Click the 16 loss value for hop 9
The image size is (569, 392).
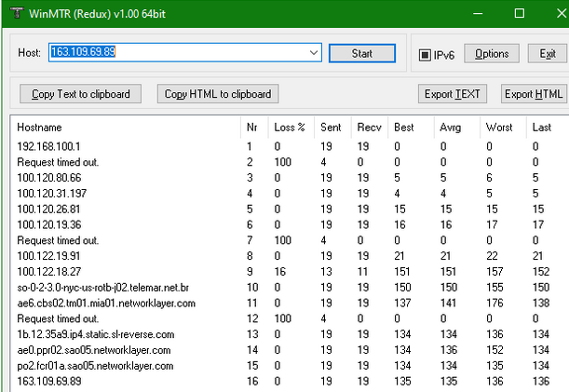pos(280,272)
